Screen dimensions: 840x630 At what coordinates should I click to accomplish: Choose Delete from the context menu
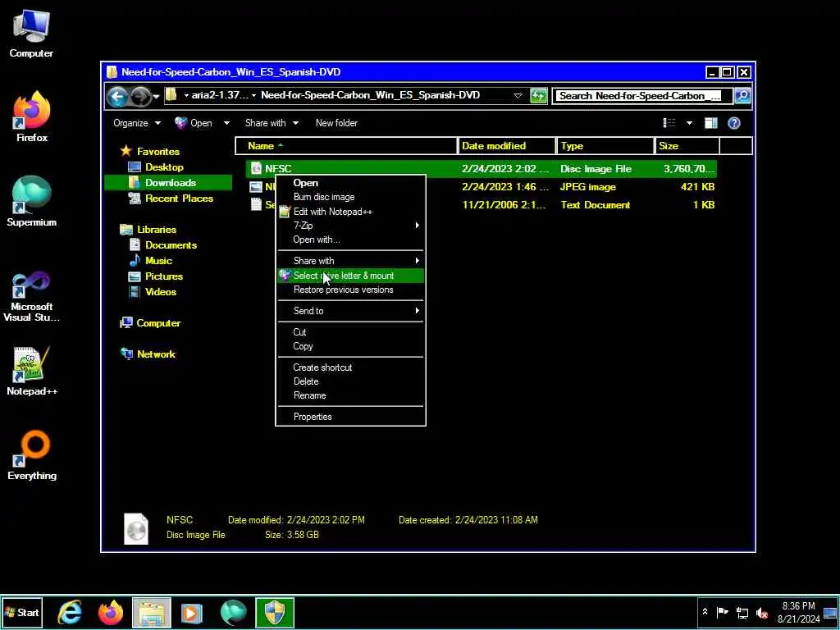[350, 381]
